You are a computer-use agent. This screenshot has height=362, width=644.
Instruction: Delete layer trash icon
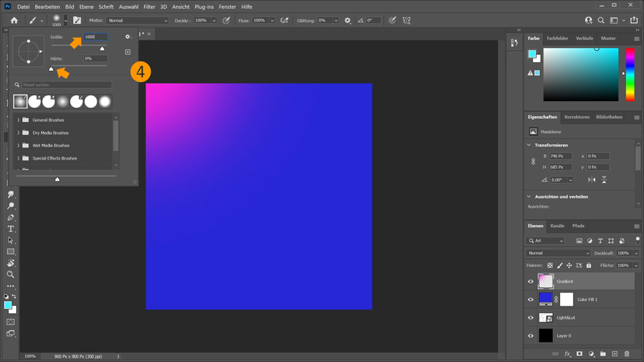(x=627, y=354)
